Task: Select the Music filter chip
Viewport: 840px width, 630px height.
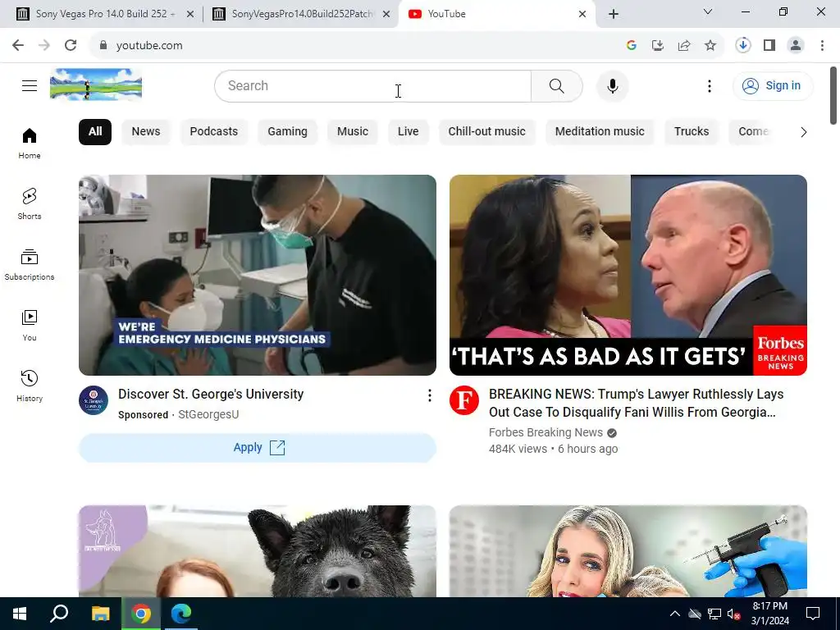Action: click(353, 132)
